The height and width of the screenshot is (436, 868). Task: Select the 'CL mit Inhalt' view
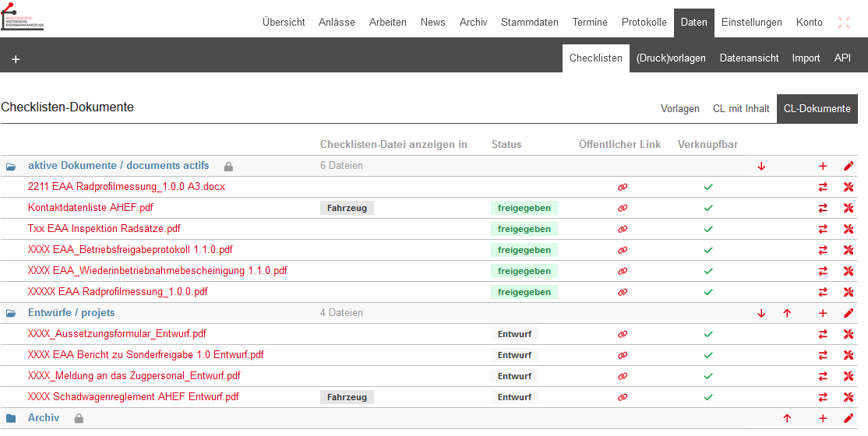(741, 109)
